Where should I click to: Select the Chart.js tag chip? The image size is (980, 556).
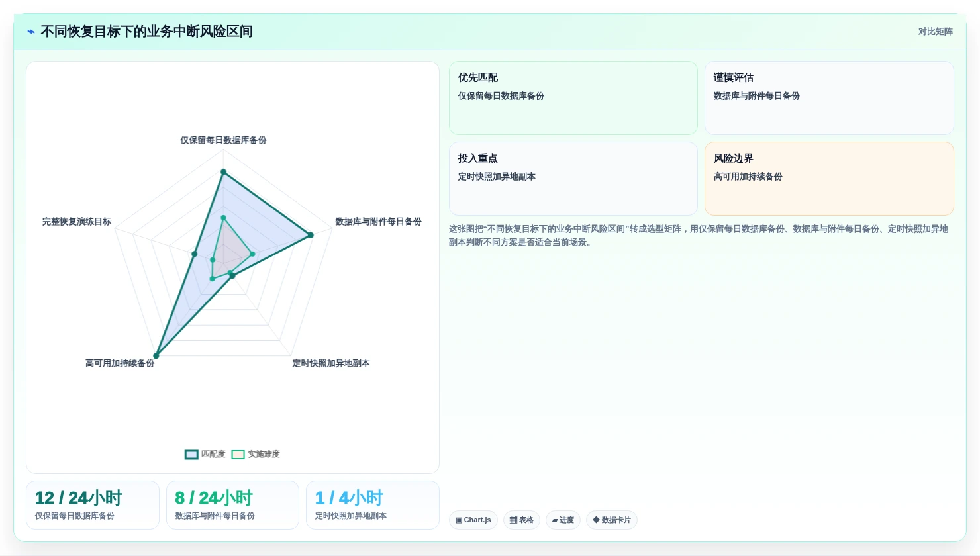[x=473, y=520]
